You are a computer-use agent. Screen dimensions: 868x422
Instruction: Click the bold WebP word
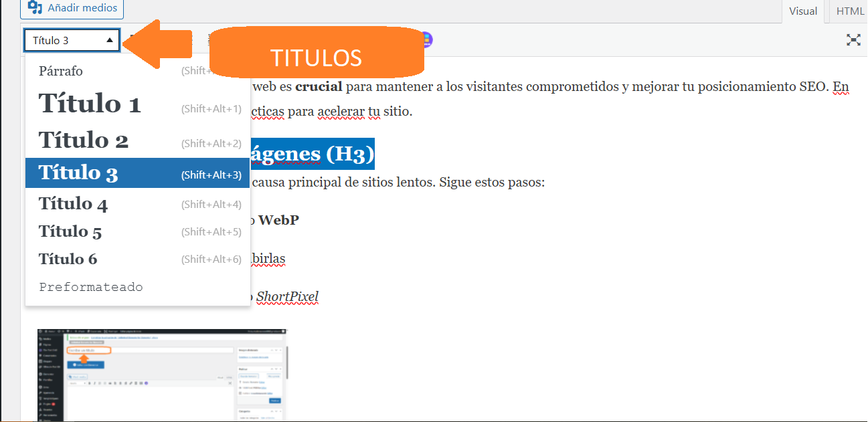pos(278,220)
